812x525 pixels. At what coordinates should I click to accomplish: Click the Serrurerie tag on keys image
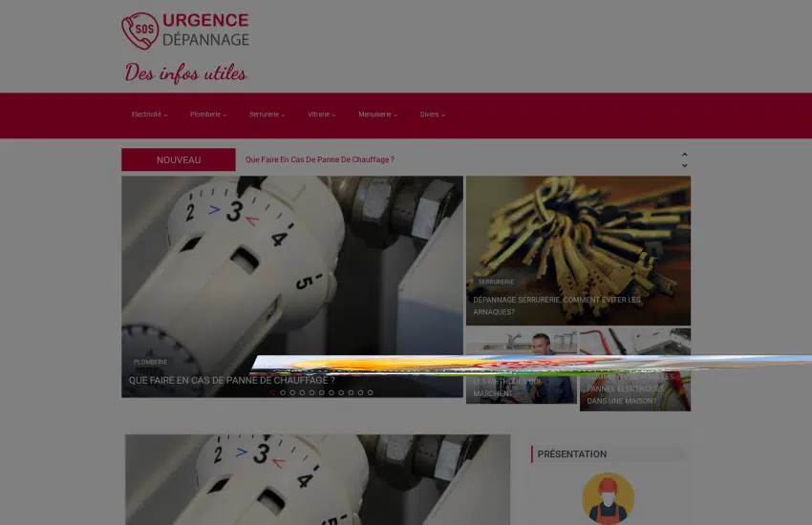pyautogui.click(x=496, y=283)
